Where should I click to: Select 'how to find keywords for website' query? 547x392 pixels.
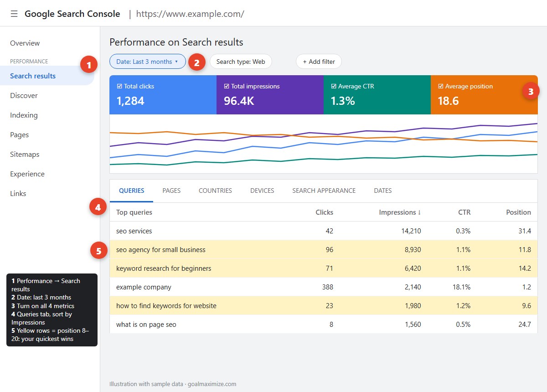pyautogui.click(x=324, y=306)
